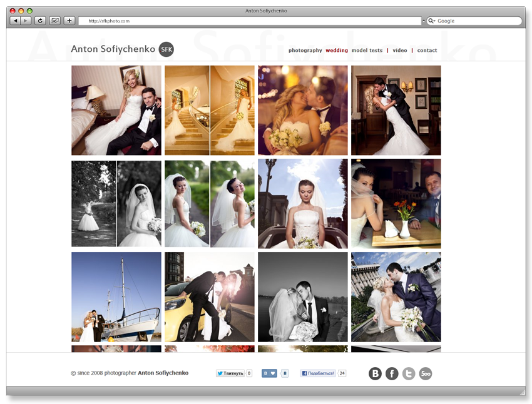The height and width of the screenshot is (404, 532).
Task: Open the video menu item
Action: point(400,50)
